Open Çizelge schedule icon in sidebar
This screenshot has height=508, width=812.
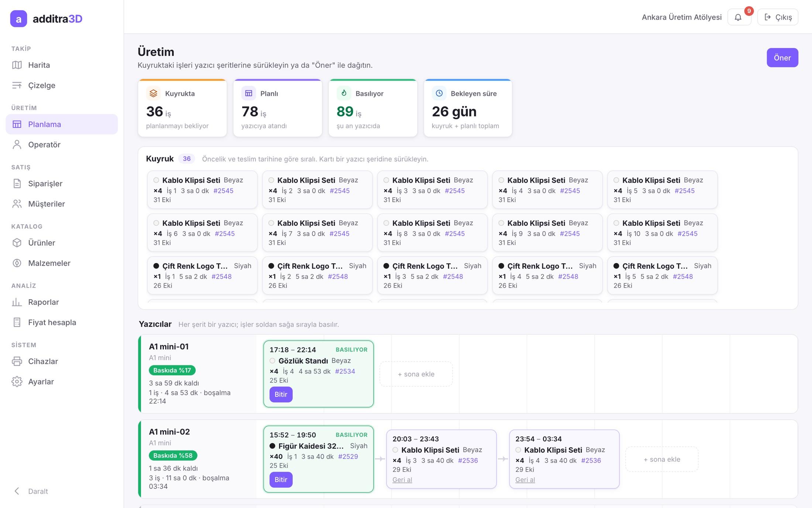click(x=17, y=85)
